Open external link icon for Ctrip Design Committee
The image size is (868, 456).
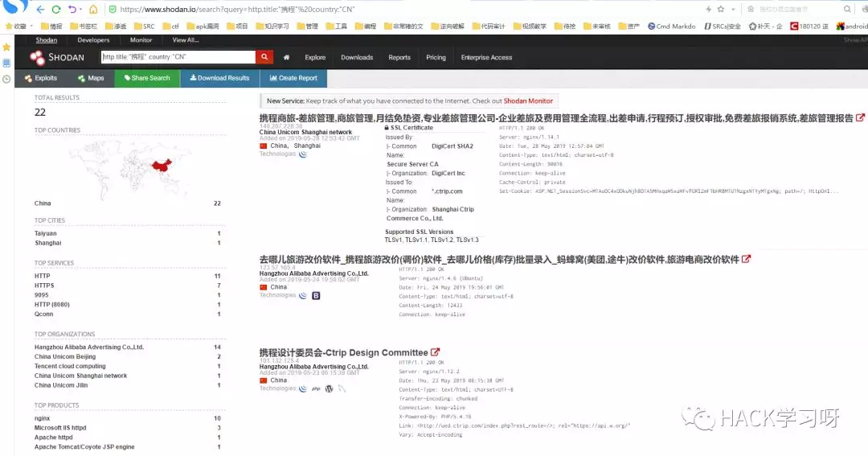click(x=435, y=351)
